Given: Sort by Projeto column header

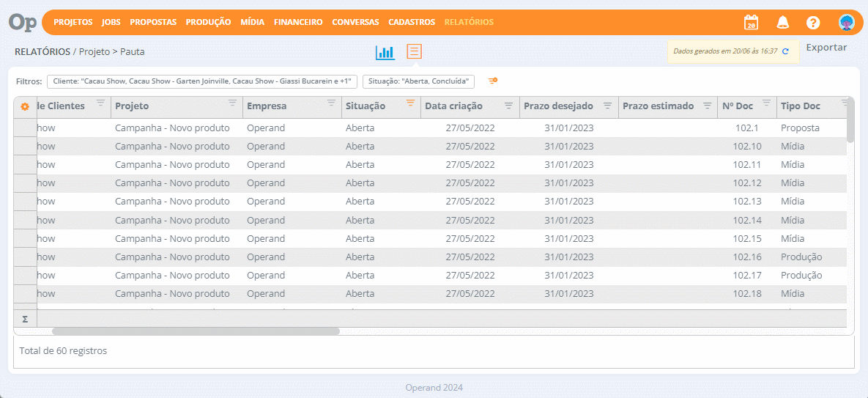Looking at the screenshot, I should click(x=132, y=106).
